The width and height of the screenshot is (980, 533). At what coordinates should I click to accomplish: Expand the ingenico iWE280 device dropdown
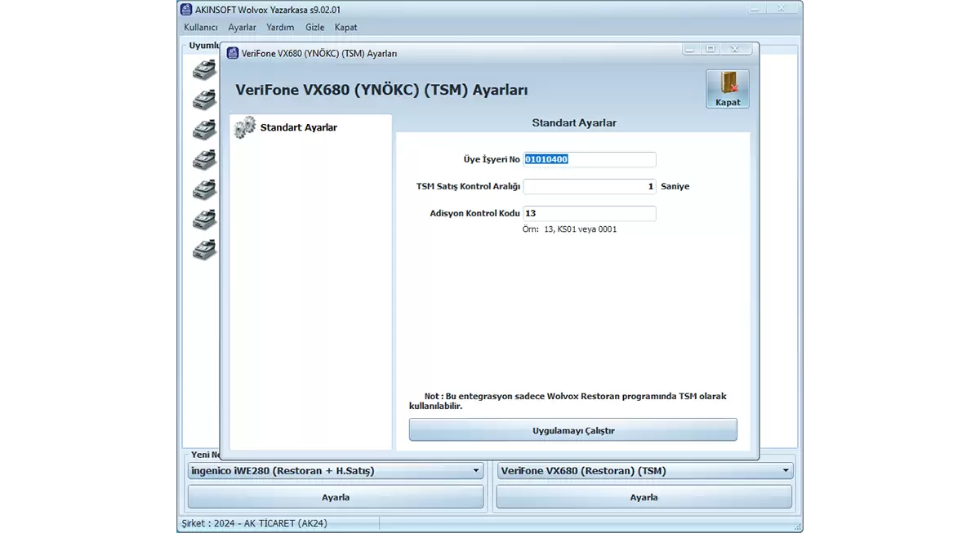click(x=477, y=471)
